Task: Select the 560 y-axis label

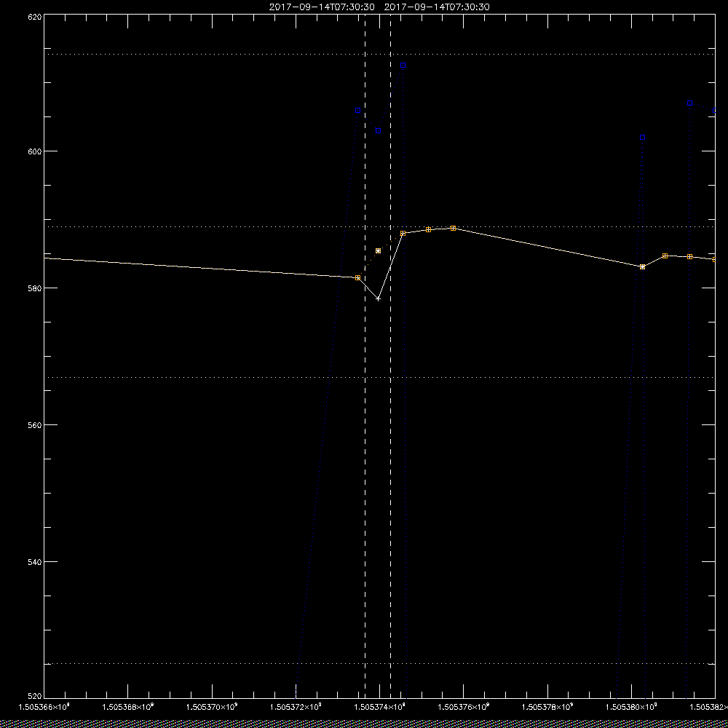Action: click(35, 425)
